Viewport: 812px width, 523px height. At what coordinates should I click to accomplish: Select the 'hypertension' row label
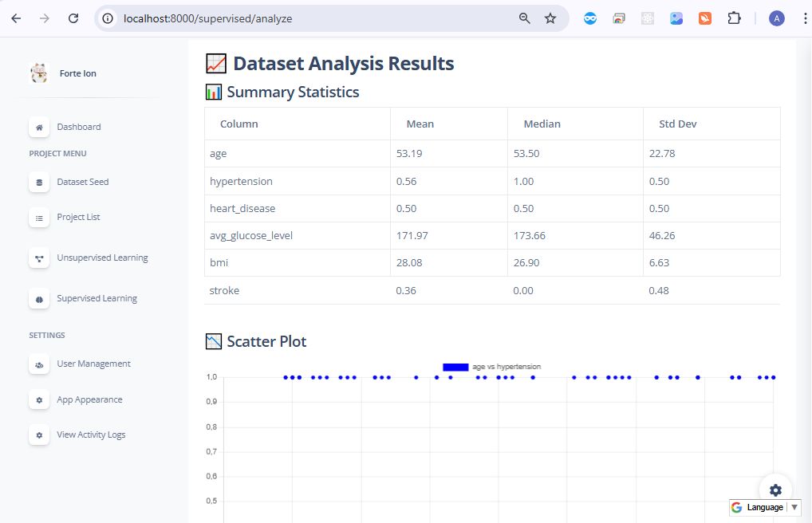pos(241,181)
